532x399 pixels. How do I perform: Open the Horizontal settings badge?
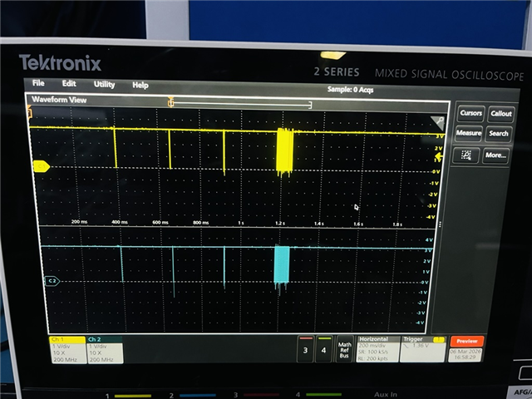(377, 349)
